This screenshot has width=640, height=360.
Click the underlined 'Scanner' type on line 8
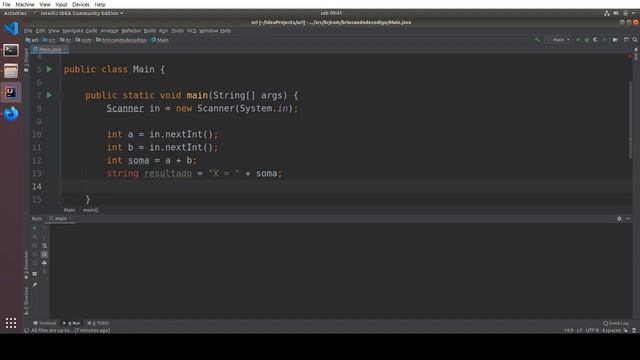[125, 108]
